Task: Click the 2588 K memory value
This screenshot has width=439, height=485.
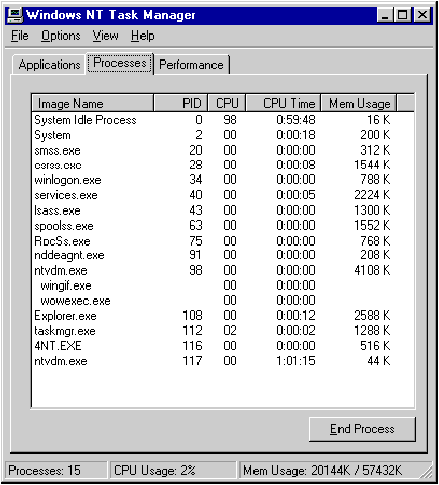Action: coord(372,316)
